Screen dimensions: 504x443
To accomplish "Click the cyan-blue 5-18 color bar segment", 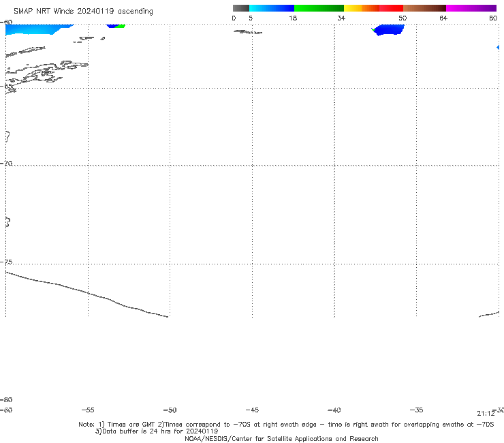I will 272,8.
